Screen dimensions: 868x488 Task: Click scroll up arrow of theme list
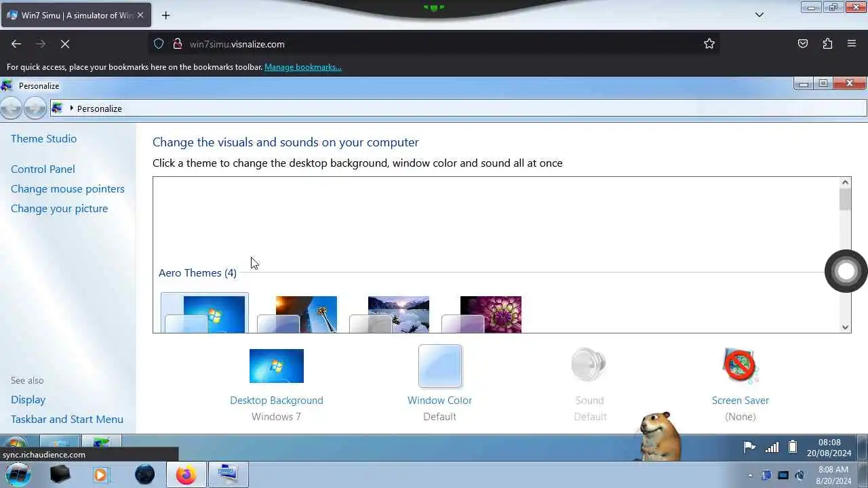(845, 182)
